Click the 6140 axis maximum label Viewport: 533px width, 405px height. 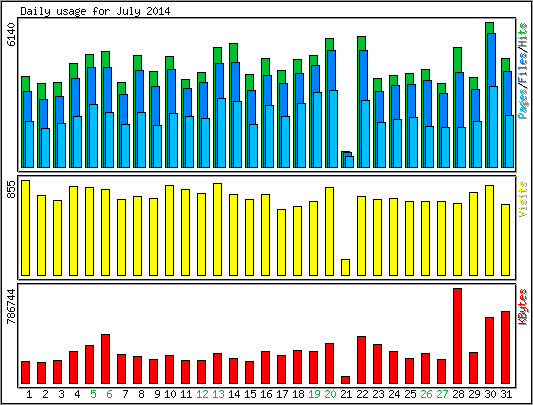(x=11, y=34)
